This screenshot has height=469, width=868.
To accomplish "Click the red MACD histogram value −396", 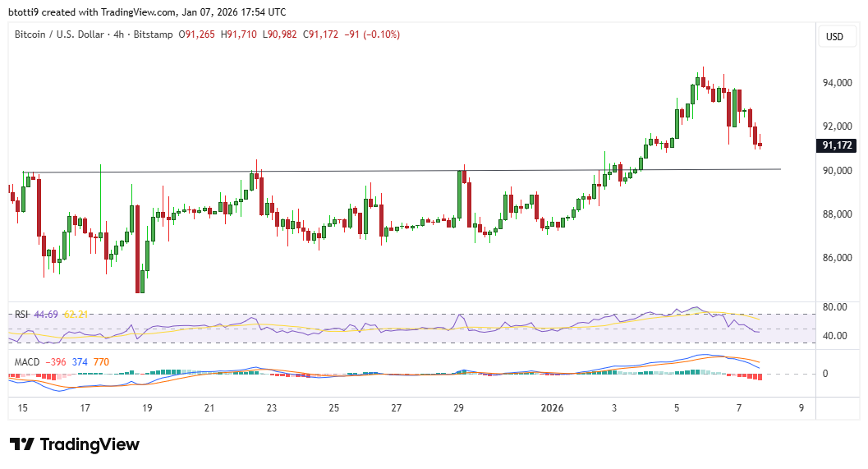I will click(57, 361).
